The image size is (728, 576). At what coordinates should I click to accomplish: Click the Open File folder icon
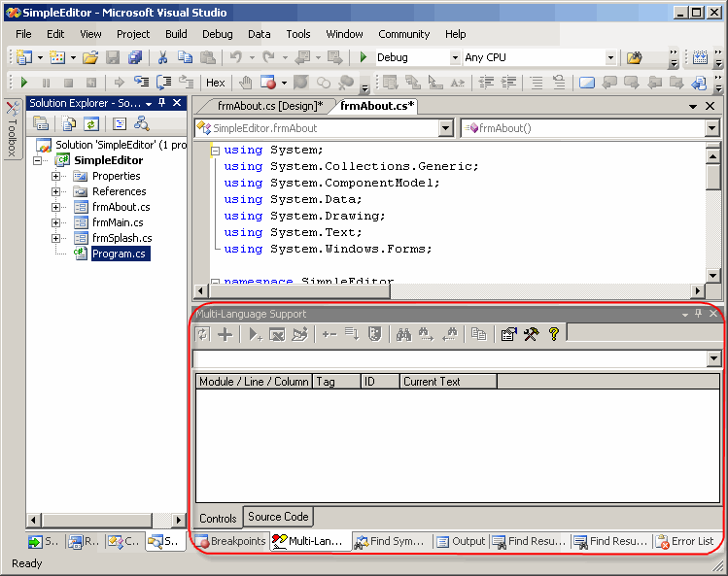(89, 58)
